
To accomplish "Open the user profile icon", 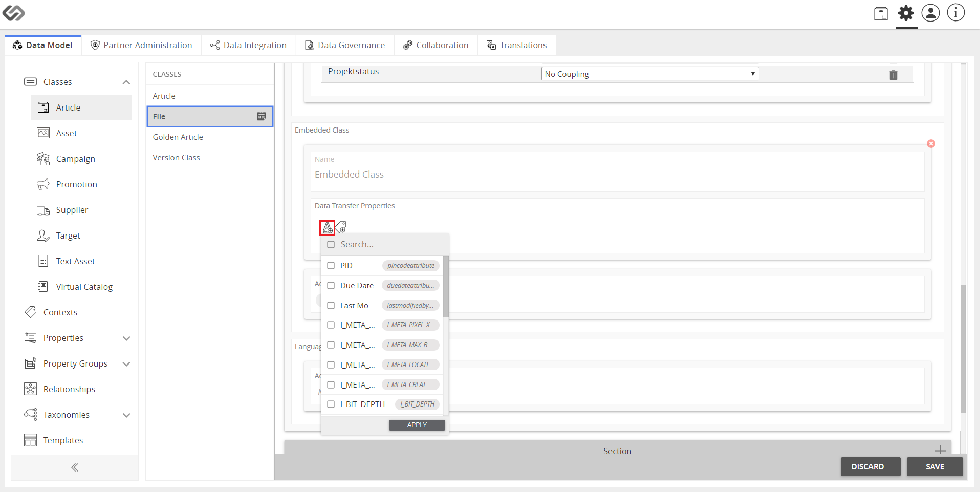I will pos(931,13).
